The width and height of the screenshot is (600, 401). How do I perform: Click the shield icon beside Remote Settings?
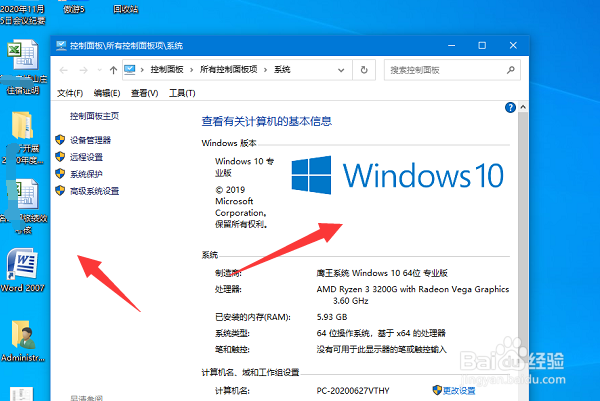(x=60, y=156)
